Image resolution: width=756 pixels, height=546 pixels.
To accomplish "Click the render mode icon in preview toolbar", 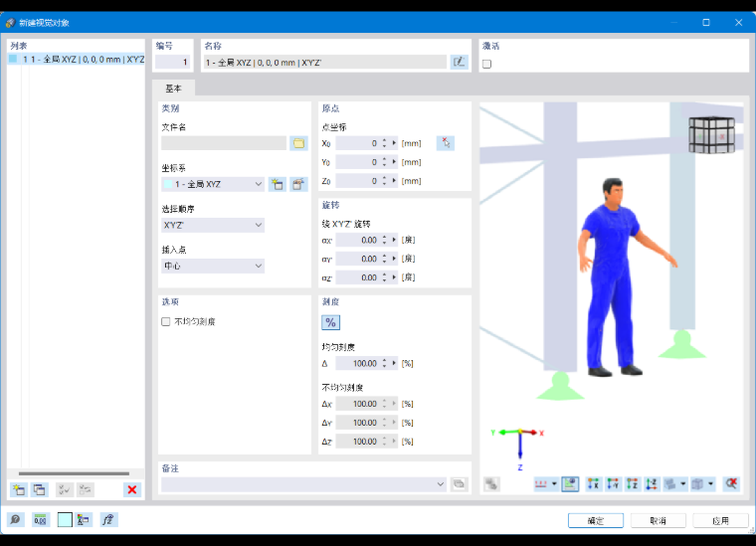I will point(670,483).
